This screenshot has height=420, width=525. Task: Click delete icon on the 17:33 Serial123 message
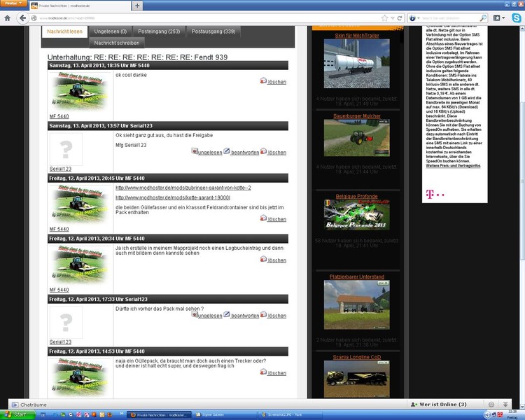(263, 314)
